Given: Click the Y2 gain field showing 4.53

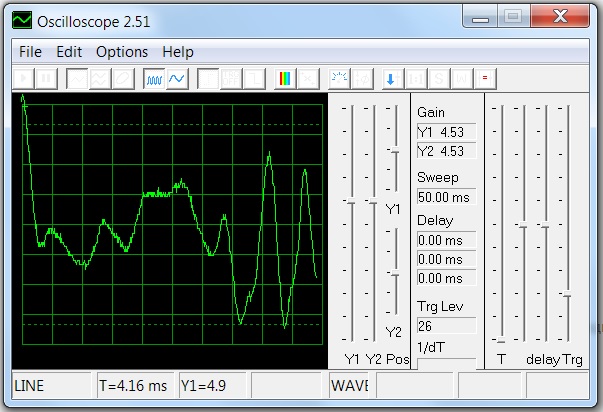Looking at the screenshot, I should pos(445,151).
